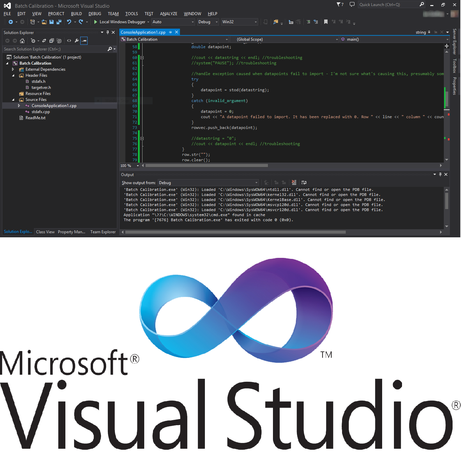Open the DEBUG menu

(95, 14)
